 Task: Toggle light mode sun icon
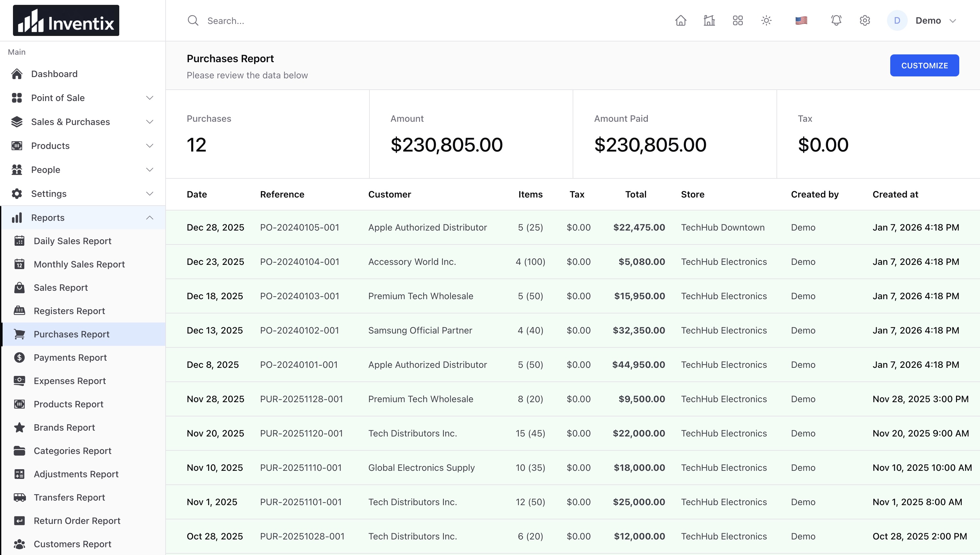(766, 21)
